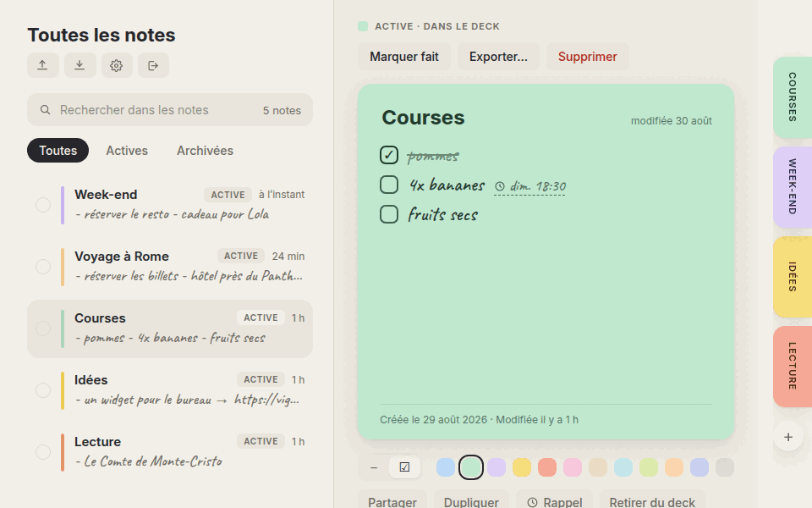Screen dimensions: 812x508
Task: Toggle the checked pommes checkbox
Action: 389,155
